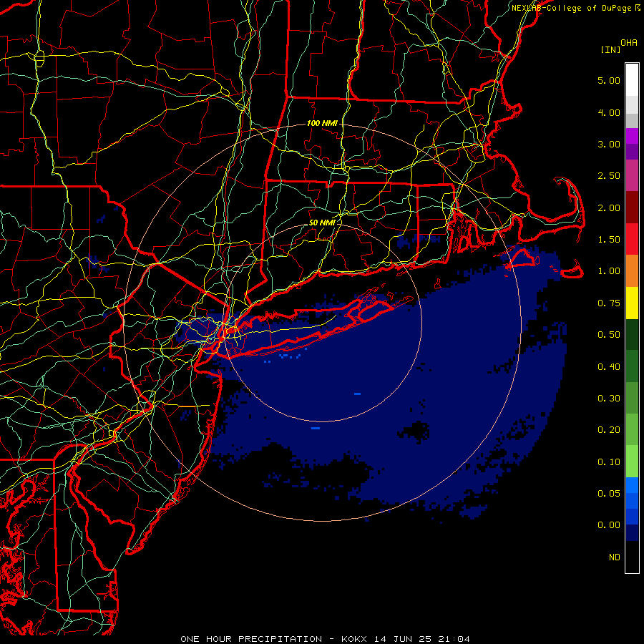This screenshot has height=644, width=644.
Task: Click the '1.50' legend label
Action: (609, 240)
